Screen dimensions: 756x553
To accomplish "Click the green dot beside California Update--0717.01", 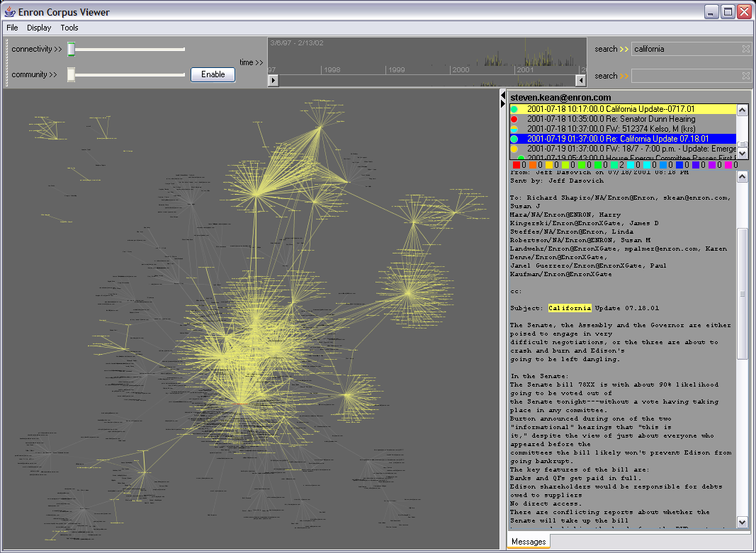I will pos(514,109).
